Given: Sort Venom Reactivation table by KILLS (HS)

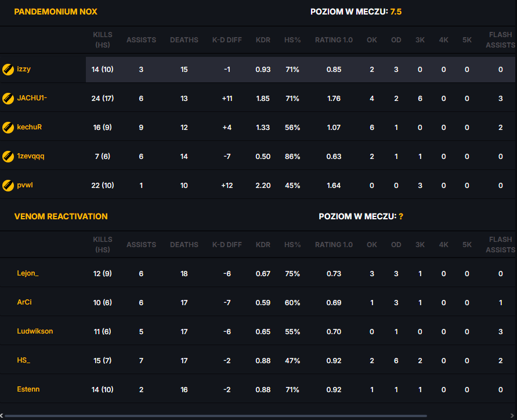Looking at the screenshot, I should [x=103, y=245].
